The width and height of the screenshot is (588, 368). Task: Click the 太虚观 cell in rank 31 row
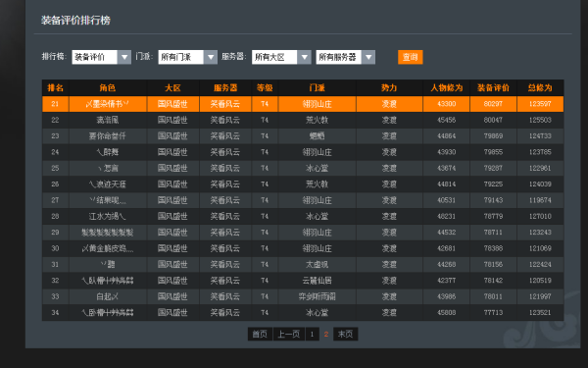click(x=318, y=264)
